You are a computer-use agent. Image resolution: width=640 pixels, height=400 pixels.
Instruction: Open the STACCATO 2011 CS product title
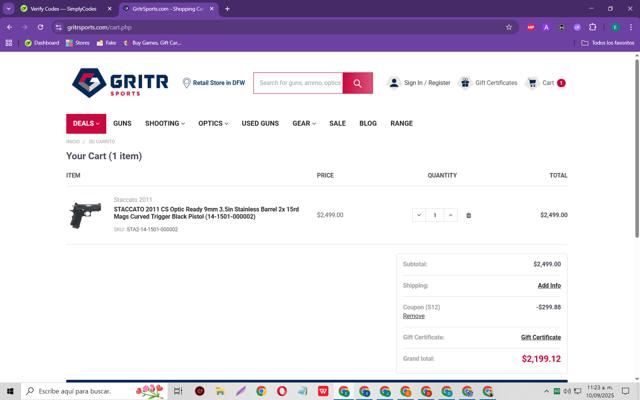point(206,213)
